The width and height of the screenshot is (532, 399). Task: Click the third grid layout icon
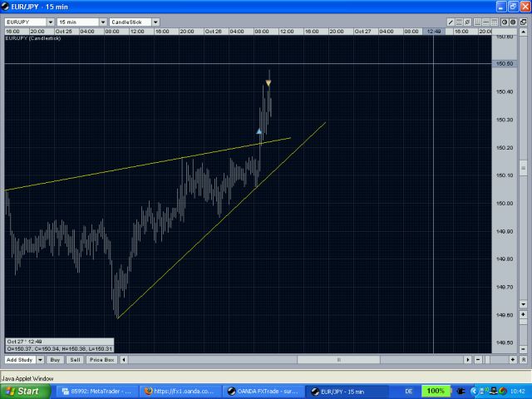coord(495,22)
